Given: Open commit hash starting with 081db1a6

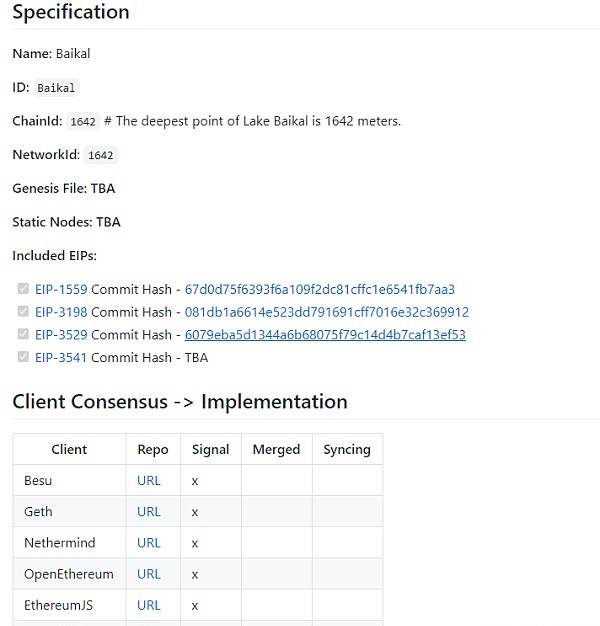Looking at the screenshot, I should (327, 312).
